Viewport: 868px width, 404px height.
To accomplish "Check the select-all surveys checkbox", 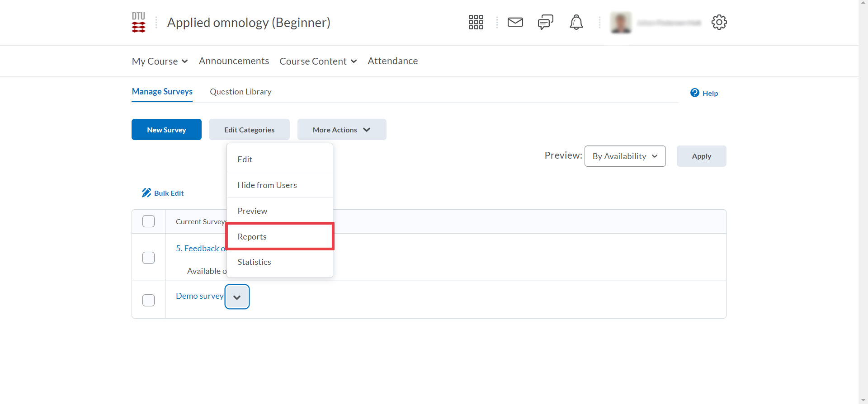I will 148,221.
